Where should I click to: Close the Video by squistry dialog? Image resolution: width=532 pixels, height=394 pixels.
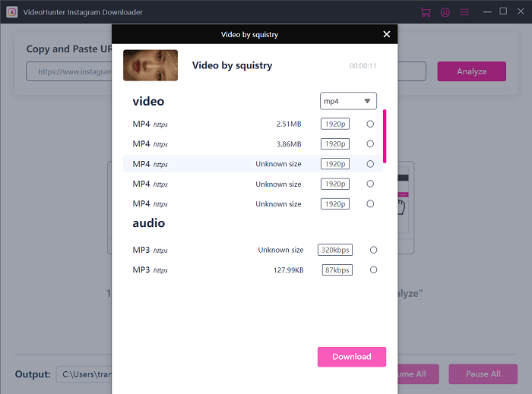[386, 34]
